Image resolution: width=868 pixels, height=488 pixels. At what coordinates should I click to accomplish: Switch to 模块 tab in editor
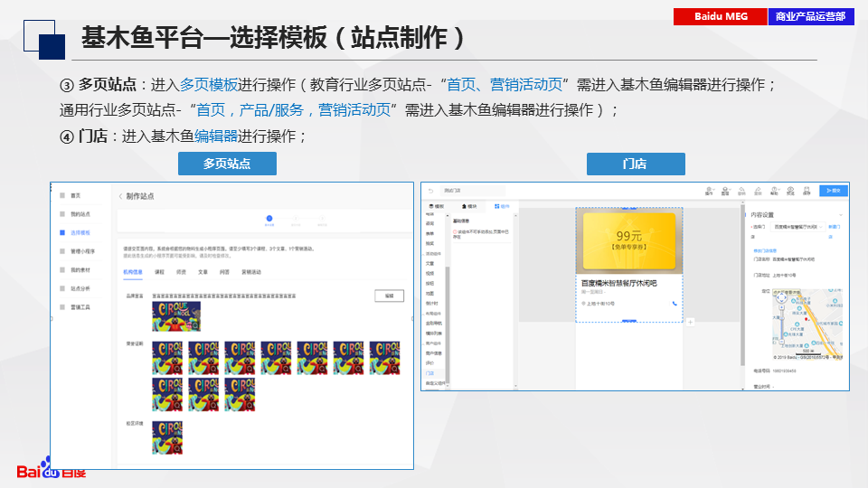(469, 206)
